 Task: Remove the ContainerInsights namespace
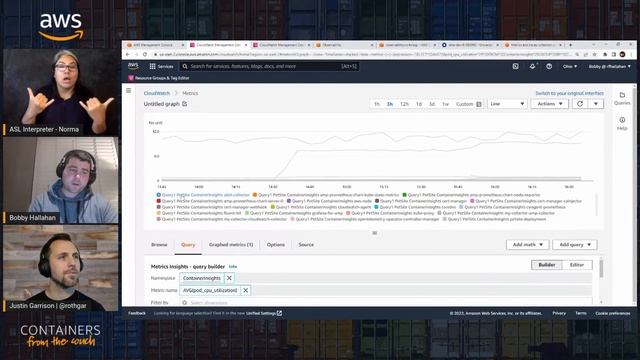(229, 278)
